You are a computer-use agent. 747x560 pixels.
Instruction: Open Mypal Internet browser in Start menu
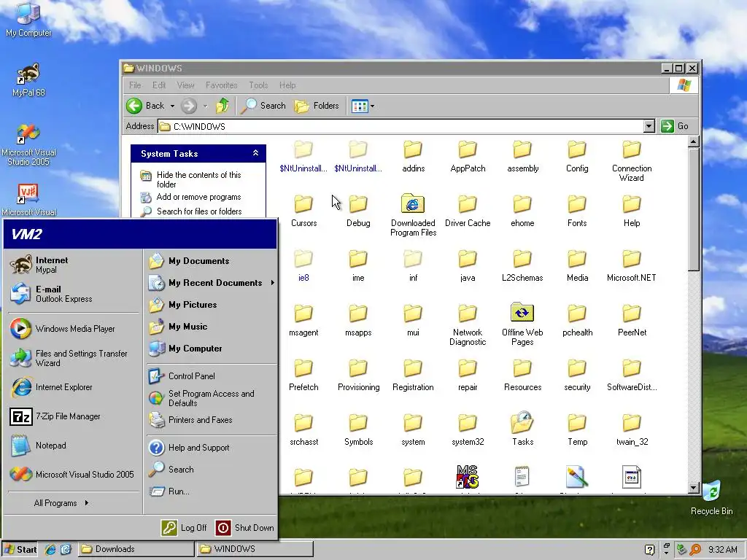click(x=74, y=265)
